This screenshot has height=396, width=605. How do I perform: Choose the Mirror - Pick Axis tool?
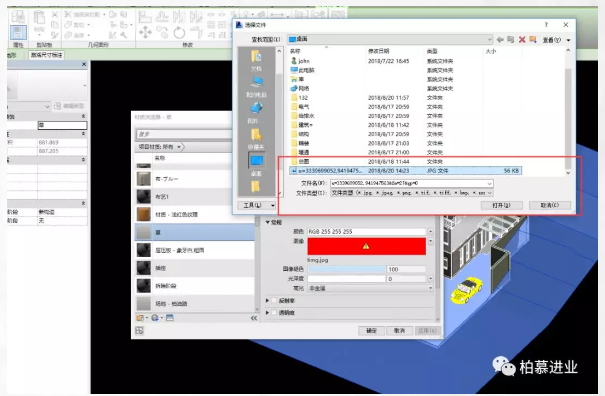pyautogui.click(x=179, y=17)
